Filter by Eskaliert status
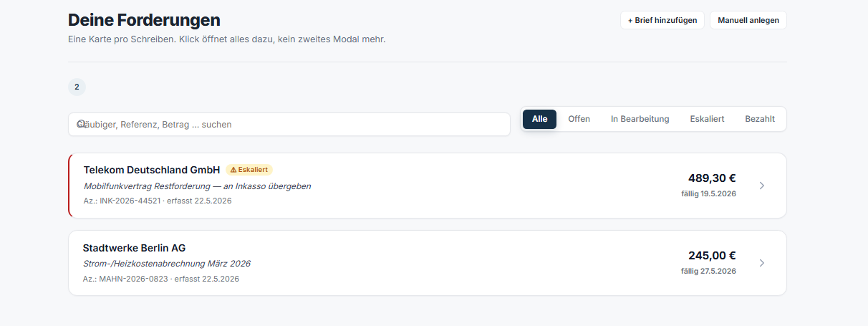Viewport: 868px width, 326px height. 707,119
